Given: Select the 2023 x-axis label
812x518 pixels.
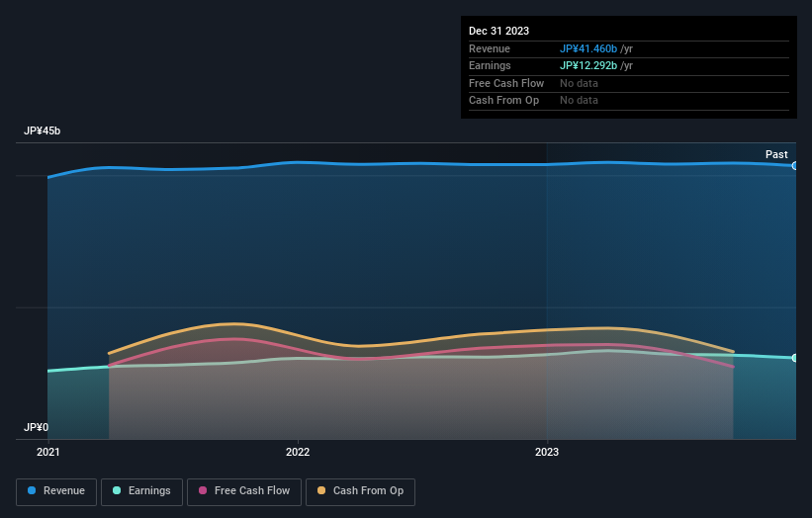Looking at the screenshot, I should point(547,452).
